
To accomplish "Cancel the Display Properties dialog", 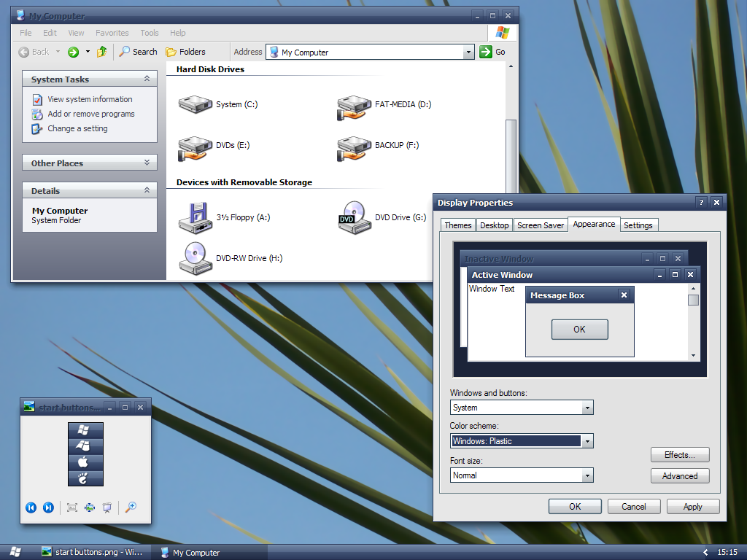I will [x=634, y=507].
